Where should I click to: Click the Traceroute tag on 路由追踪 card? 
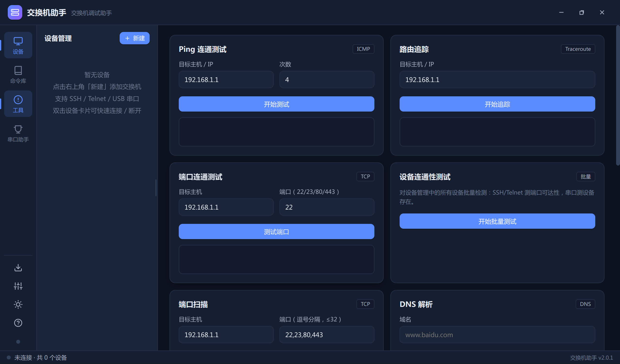click(578, 49)
